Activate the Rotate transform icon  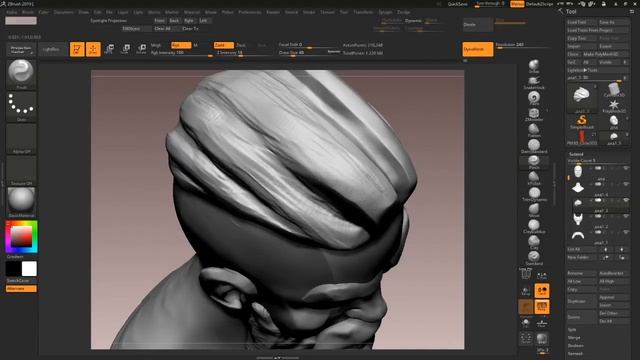point(142,49)
